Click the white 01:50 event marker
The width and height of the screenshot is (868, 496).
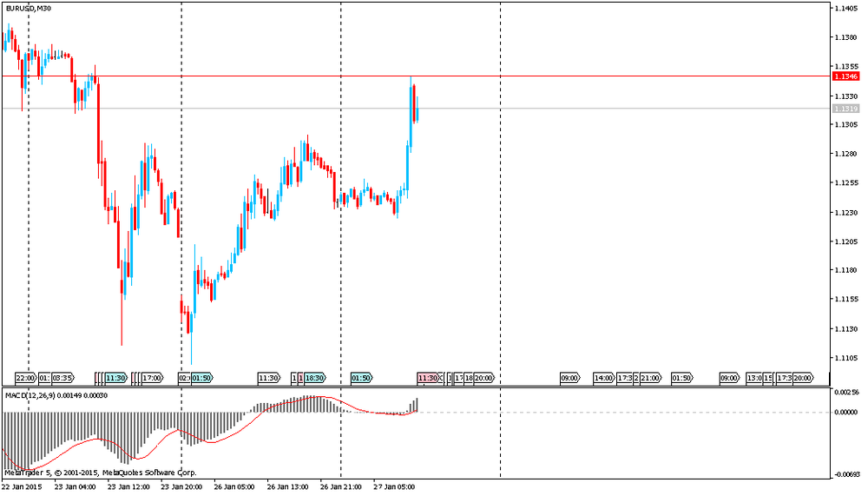pos(682,378)
